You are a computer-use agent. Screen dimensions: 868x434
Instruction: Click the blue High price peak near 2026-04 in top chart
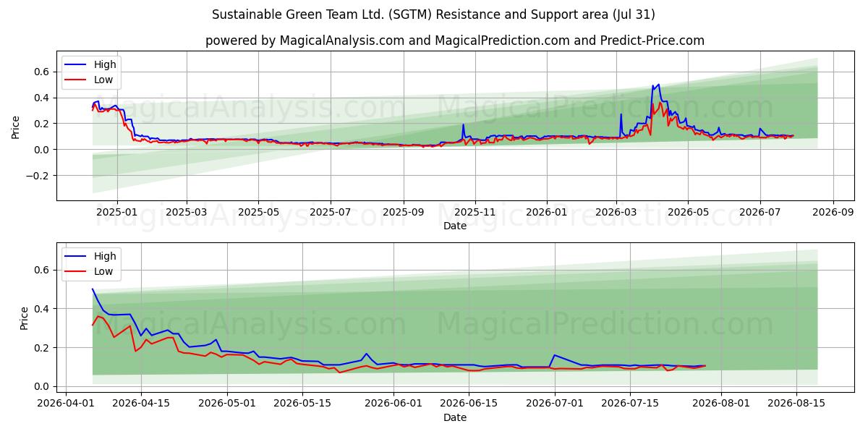point(658,85)
